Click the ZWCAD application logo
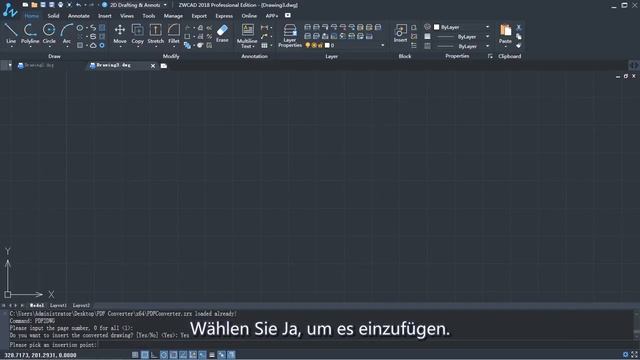 10,10
